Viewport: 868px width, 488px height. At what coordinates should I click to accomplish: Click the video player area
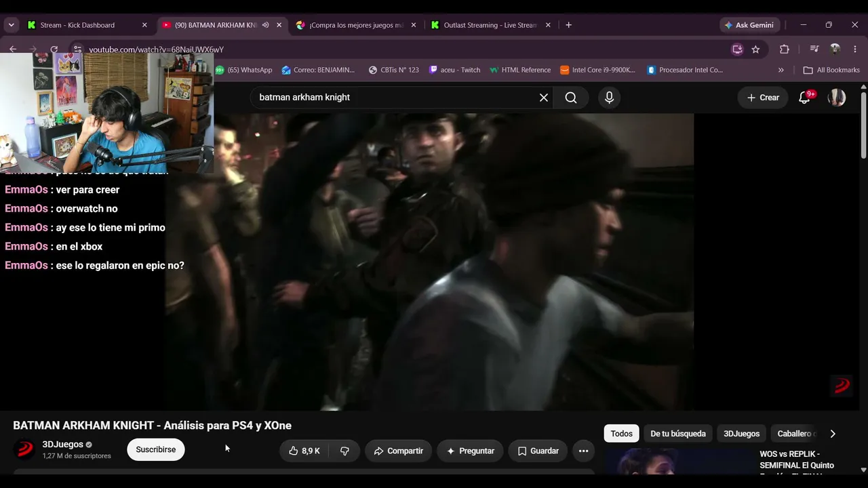429,262
